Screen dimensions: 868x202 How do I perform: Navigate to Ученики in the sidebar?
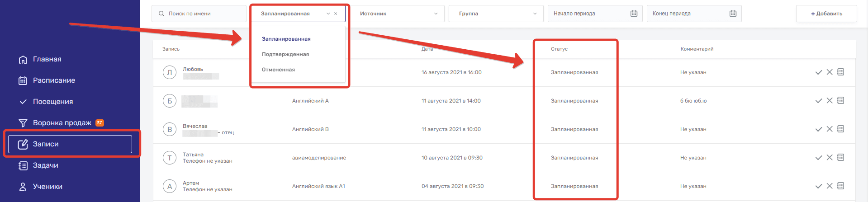[47, 187]
